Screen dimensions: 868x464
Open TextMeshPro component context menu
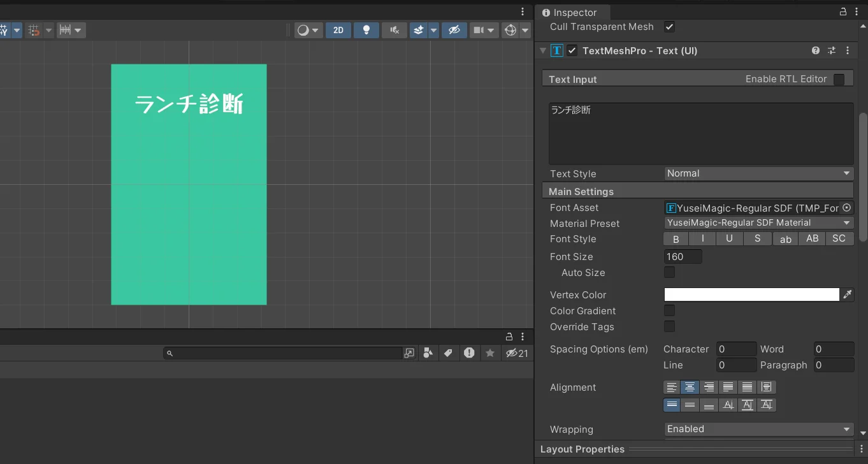848,50
